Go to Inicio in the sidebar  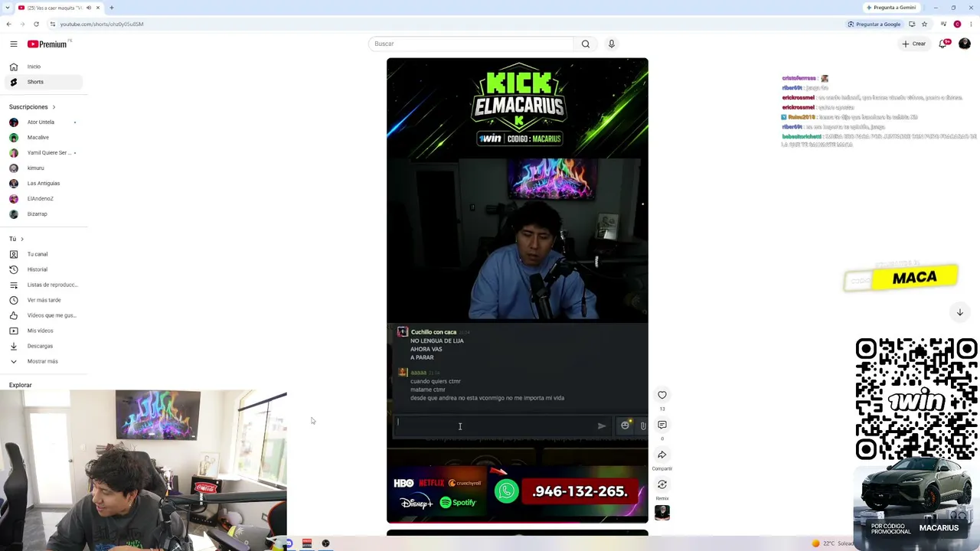[x=43, y=67]
